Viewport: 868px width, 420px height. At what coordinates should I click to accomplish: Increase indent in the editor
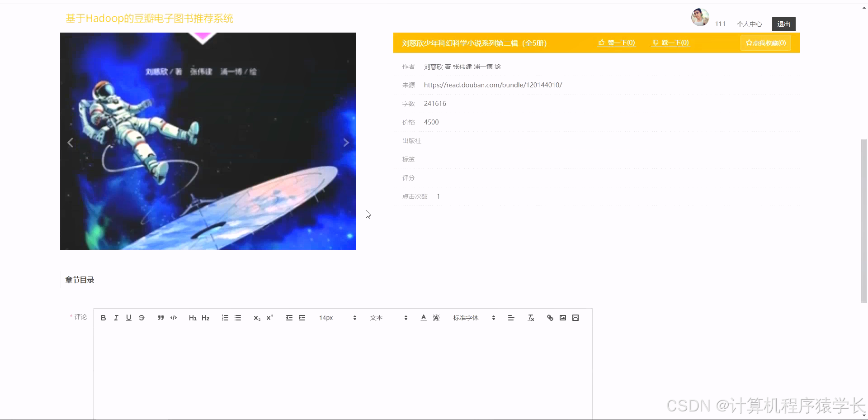[x=302, y=318]
